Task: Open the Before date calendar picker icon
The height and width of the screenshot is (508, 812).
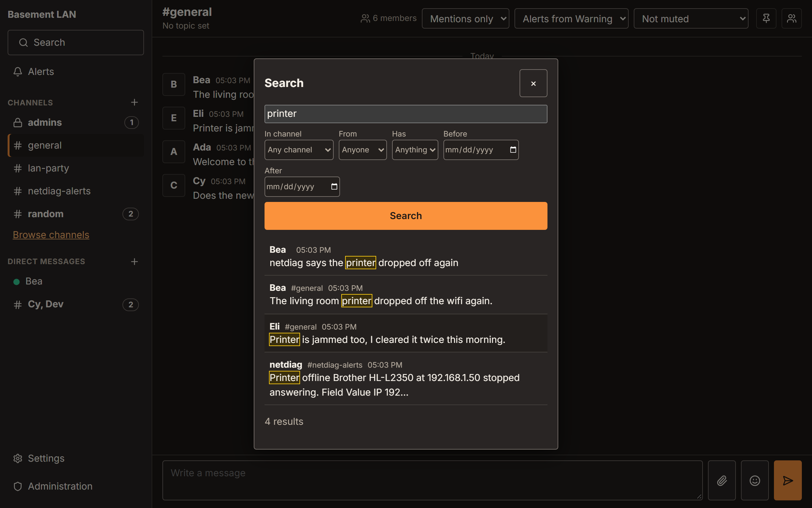Action: pos(513,150)
